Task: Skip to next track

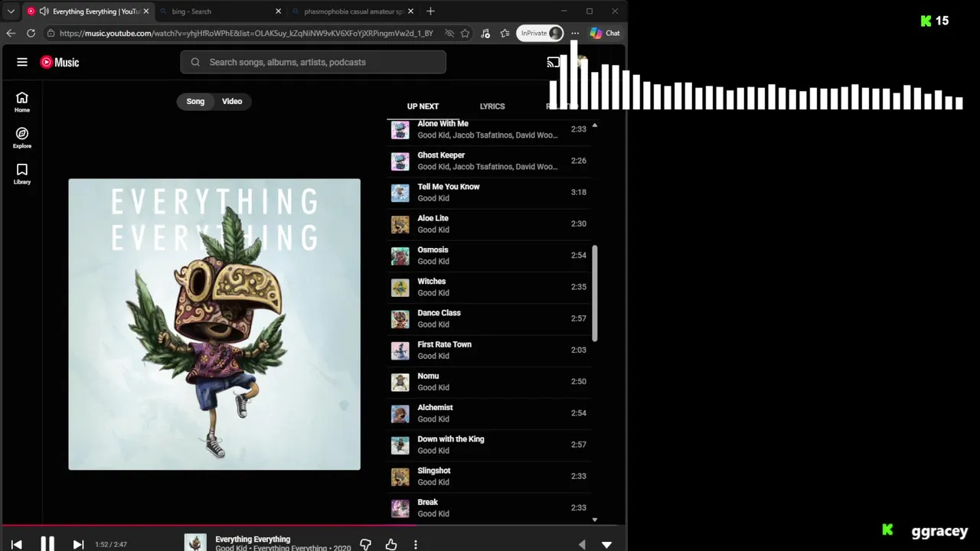Action: point(78,544)
